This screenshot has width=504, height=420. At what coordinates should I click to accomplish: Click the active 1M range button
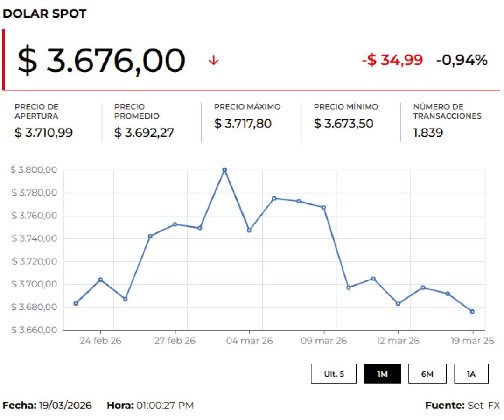pos(383,373)
